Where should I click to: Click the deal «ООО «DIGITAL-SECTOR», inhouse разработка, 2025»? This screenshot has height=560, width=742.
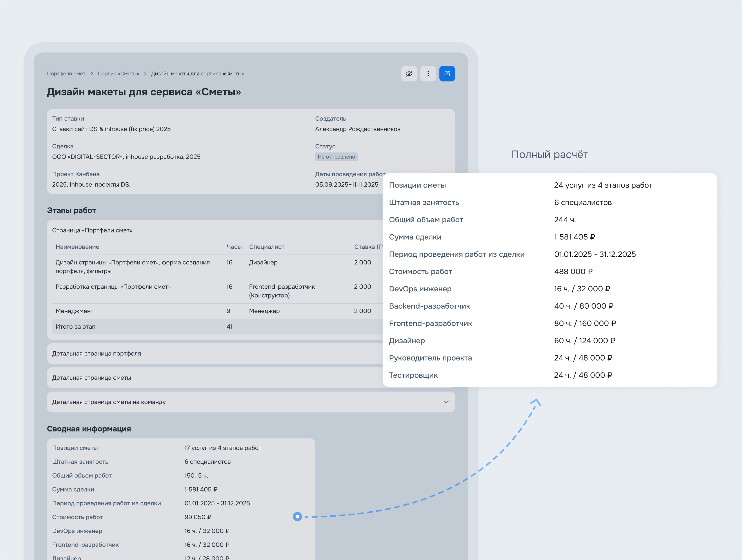click(x=126, y=157)
